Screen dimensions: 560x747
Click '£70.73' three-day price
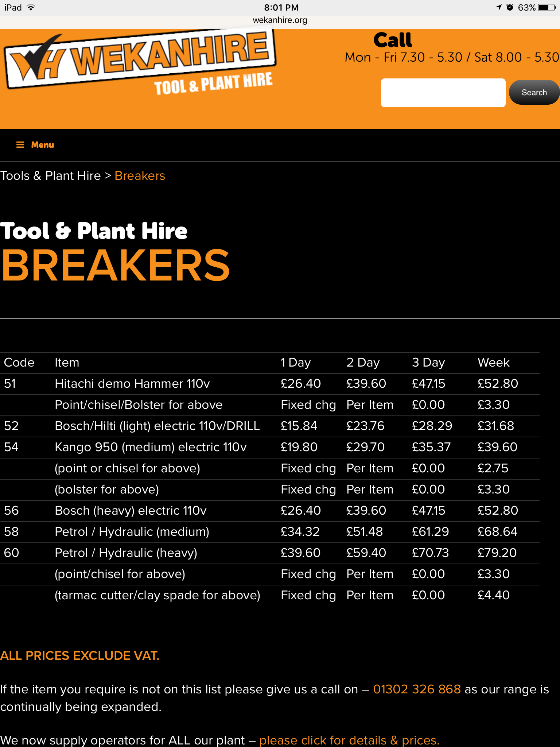[x=430, y=553]
